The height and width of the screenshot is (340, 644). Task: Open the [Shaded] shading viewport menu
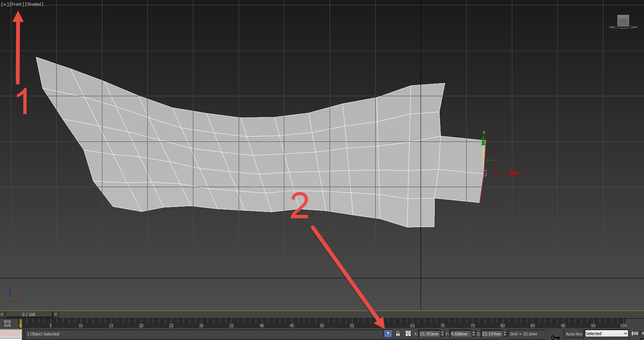(x=34, y=4)
